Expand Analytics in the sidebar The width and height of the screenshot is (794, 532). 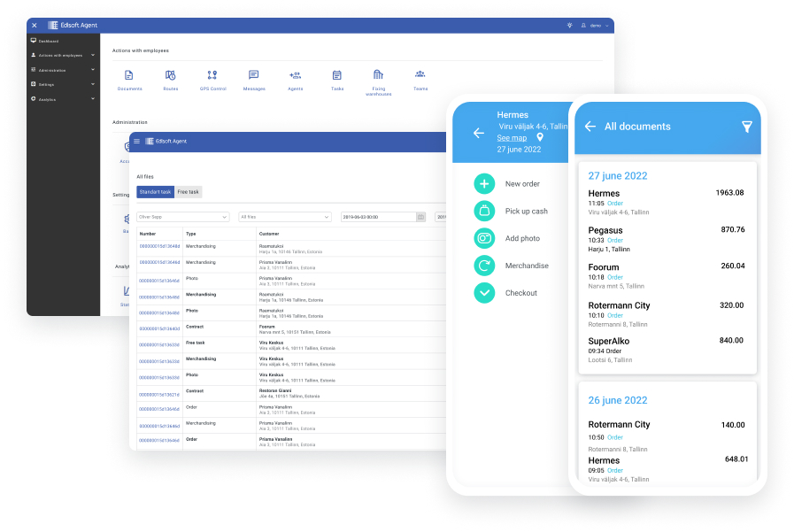coord(63,99)
